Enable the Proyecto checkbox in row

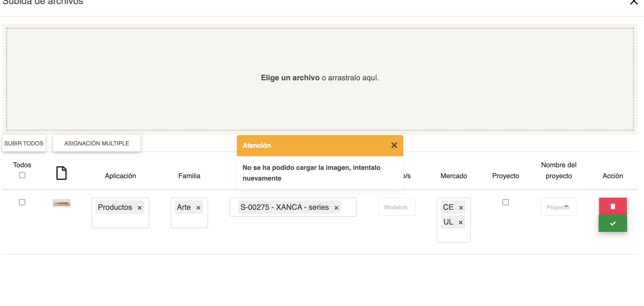(x=505, y=202)
